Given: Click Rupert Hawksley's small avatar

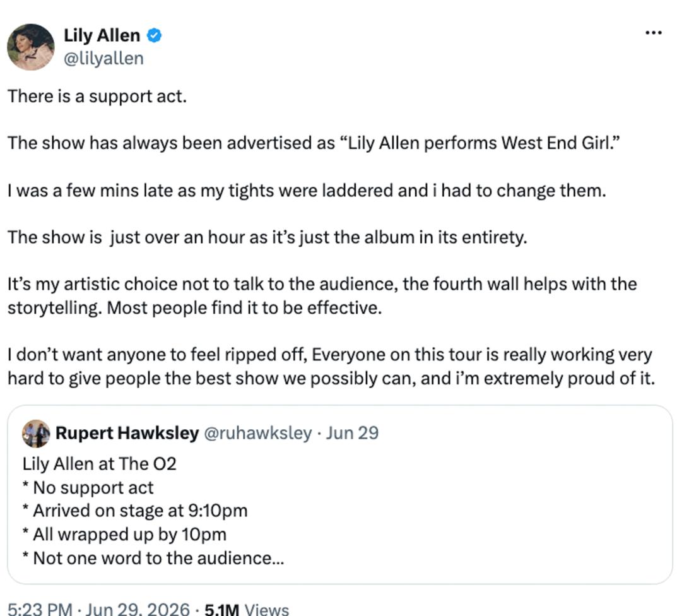Looking at the screenshot, I should click(x=36, y=434).
